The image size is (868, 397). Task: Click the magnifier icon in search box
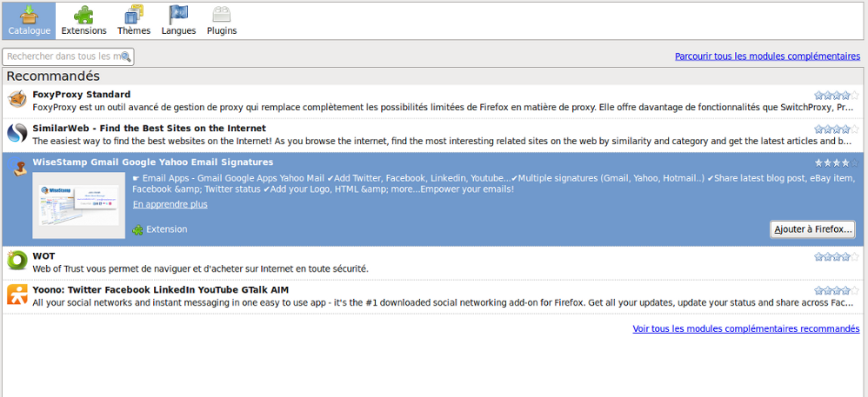[125, 56]
